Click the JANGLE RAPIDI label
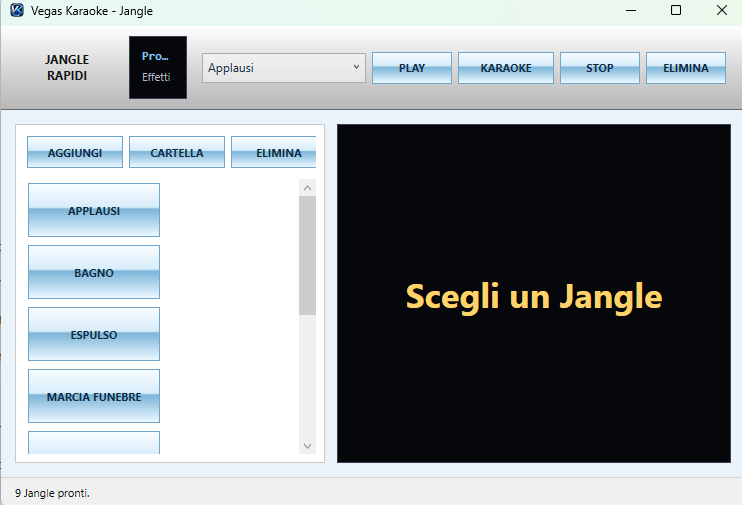 point(67,68)
